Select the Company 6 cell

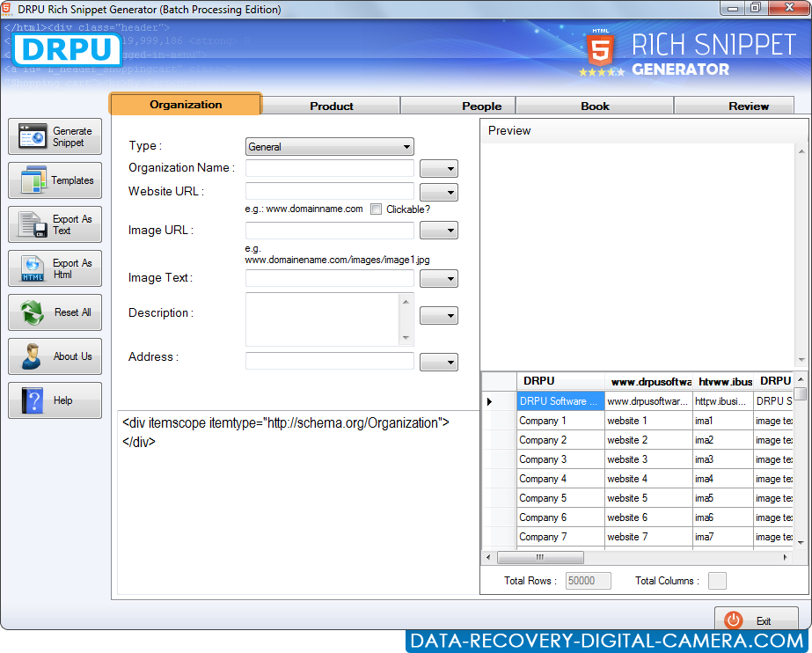(560, 517)
